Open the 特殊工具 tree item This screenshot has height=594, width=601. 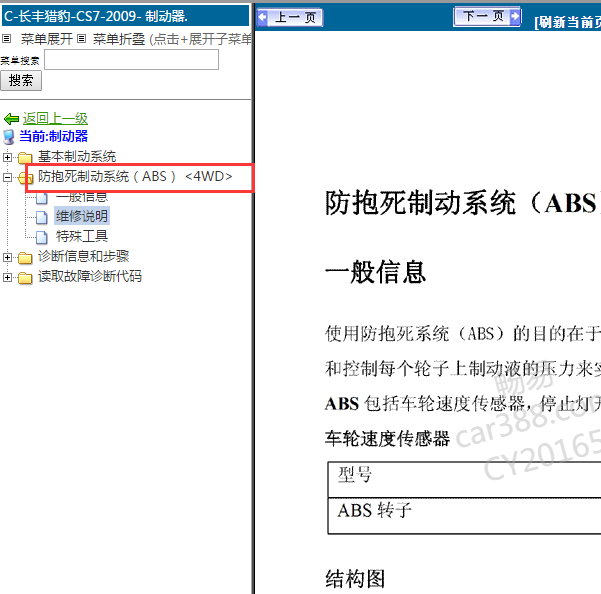coord(81,237)
